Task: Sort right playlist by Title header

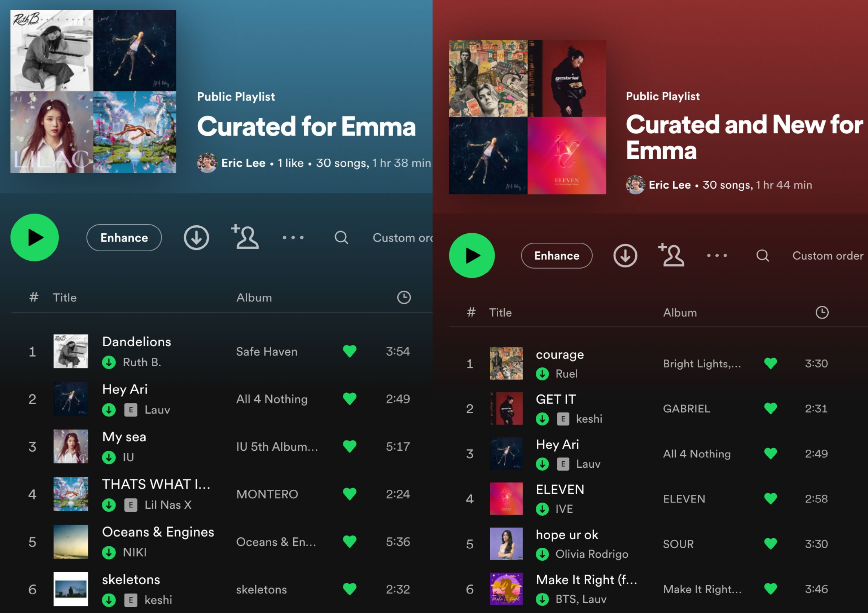Action: pos(500,313)
